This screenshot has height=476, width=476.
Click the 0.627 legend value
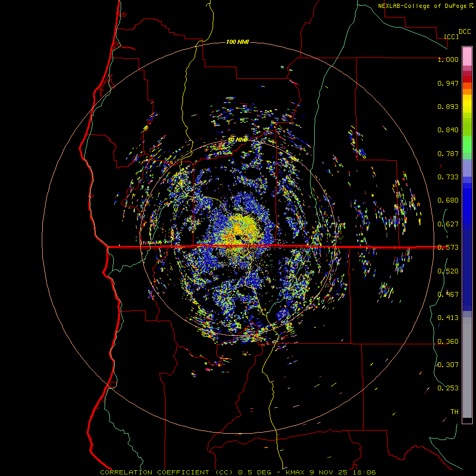(x=448, y=224)
